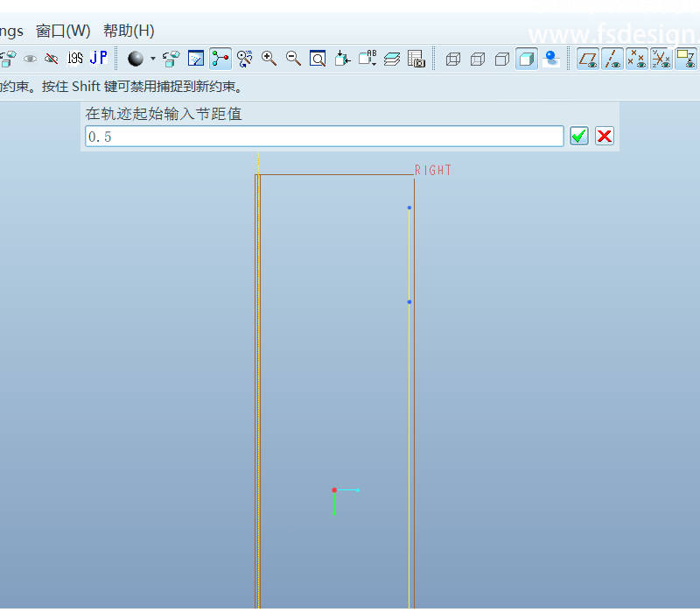This screenshot has height=612, width=700.
Task: Open the layers stack icon
Action: point(392,59)
